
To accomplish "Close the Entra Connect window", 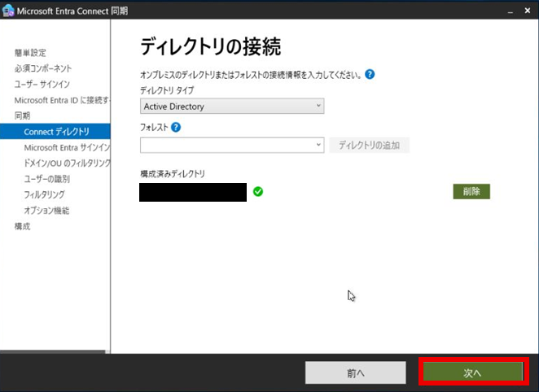I will click(528, 11).
